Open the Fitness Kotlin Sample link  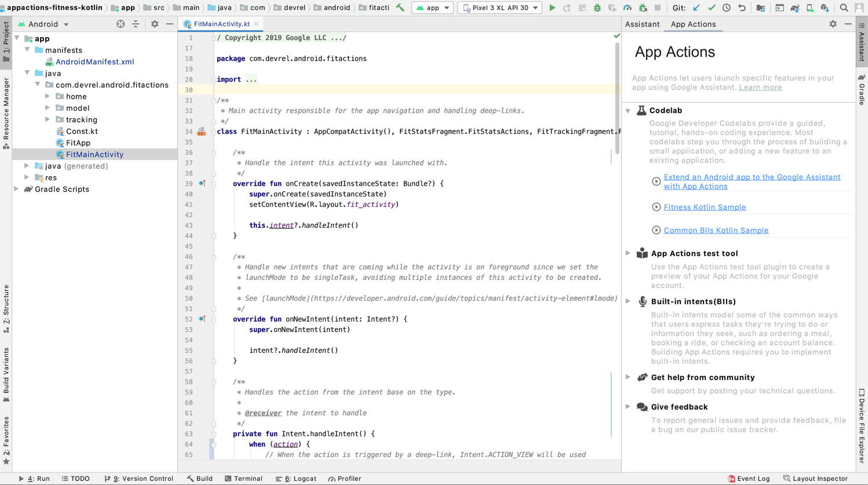(x=705, y=207)
